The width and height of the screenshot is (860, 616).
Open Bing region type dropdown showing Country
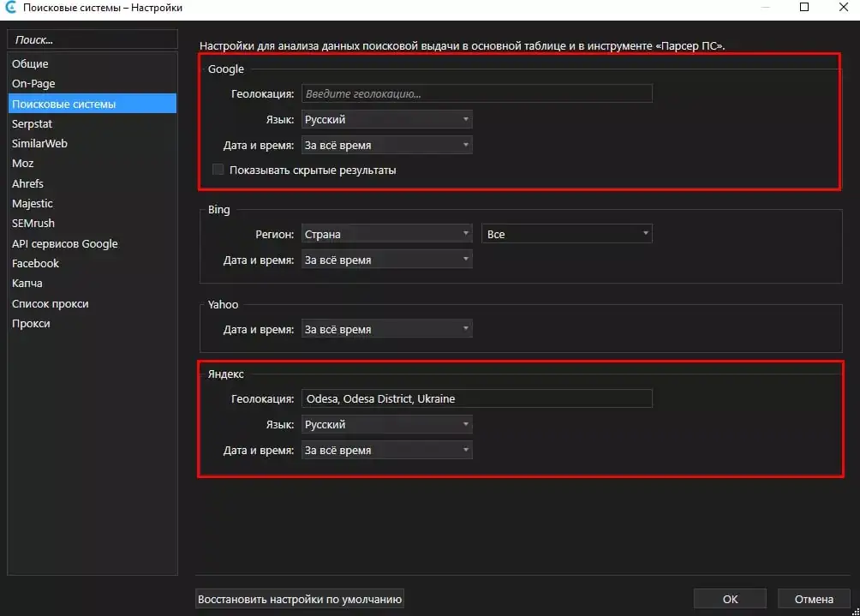(x=386, y=234)
